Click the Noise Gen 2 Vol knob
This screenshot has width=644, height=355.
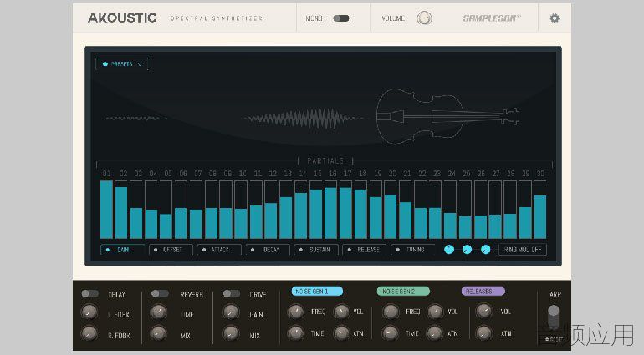[436, 312]
